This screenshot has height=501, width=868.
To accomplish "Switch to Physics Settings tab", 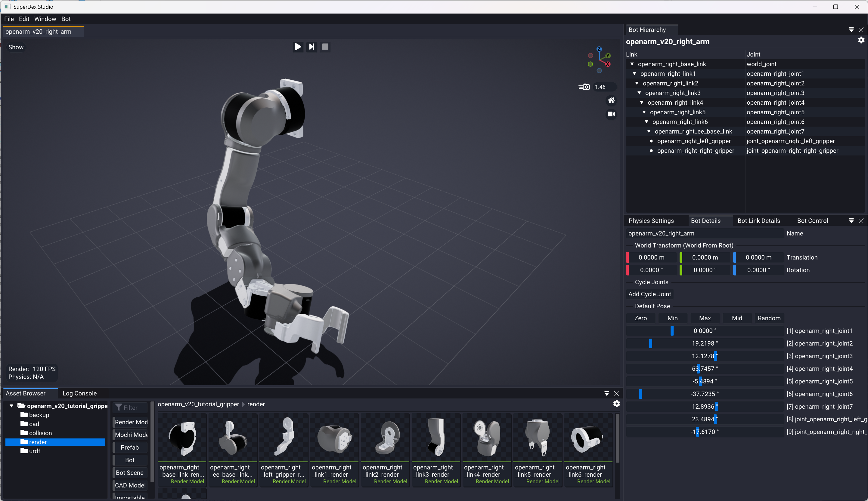I will pos(651,221).
